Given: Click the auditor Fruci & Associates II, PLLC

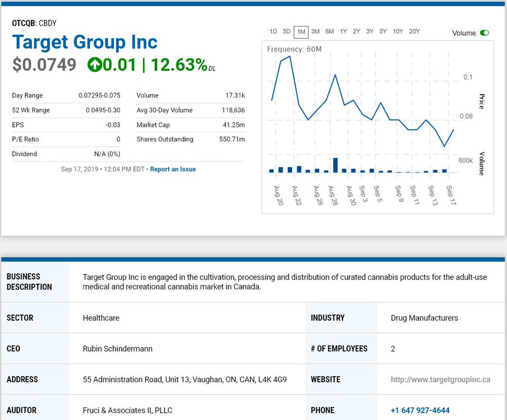Looking at the screenshot, I should (x=127, y=410).
